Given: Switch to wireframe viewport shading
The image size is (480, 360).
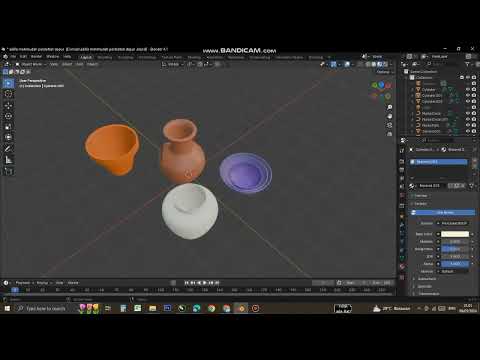Looking at the screenshot, I should coord(368,64).
